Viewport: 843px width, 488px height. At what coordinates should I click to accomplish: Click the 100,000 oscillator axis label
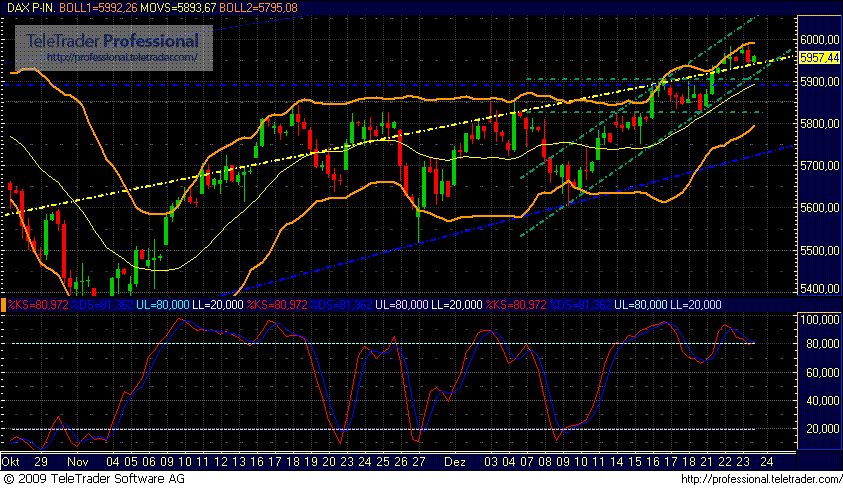pos(819,318)
